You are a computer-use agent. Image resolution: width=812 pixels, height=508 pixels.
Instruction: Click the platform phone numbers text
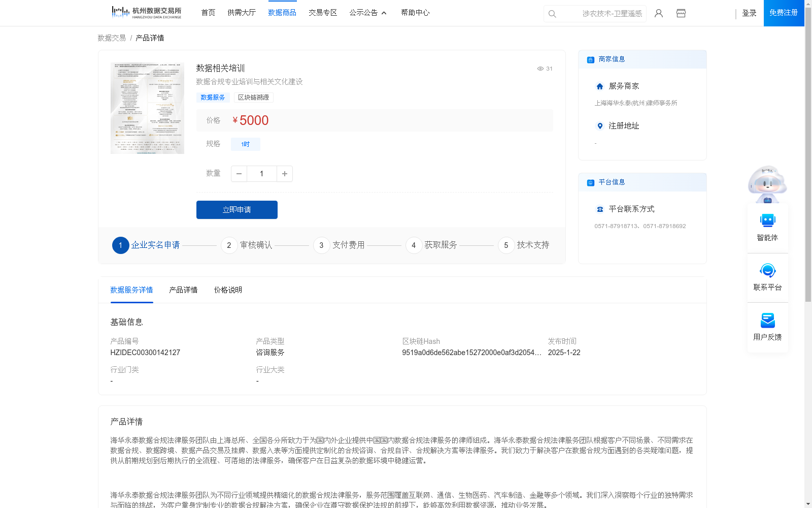point(640,226)
